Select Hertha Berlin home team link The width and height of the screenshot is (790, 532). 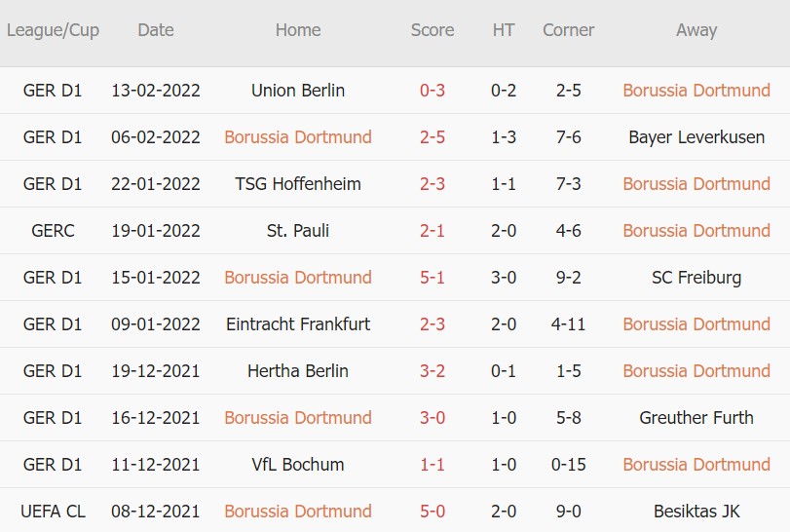click(298, 371)
